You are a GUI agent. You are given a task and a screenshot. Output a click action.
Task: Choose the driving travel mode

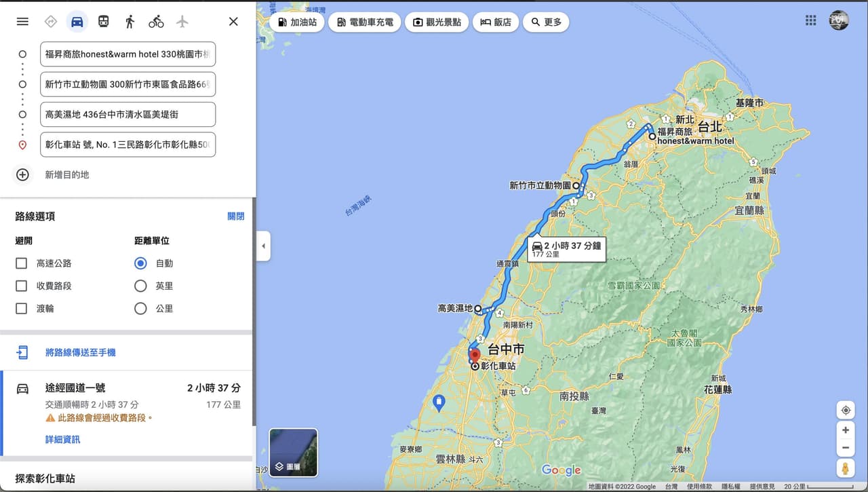[x=77, y=22]
